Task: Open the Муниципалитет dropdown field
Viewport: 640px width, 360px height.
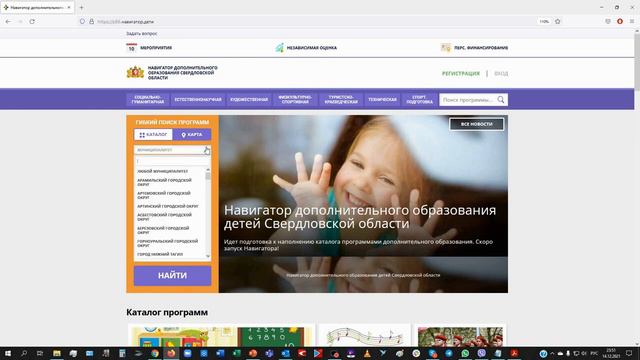Action: point(172,150)
